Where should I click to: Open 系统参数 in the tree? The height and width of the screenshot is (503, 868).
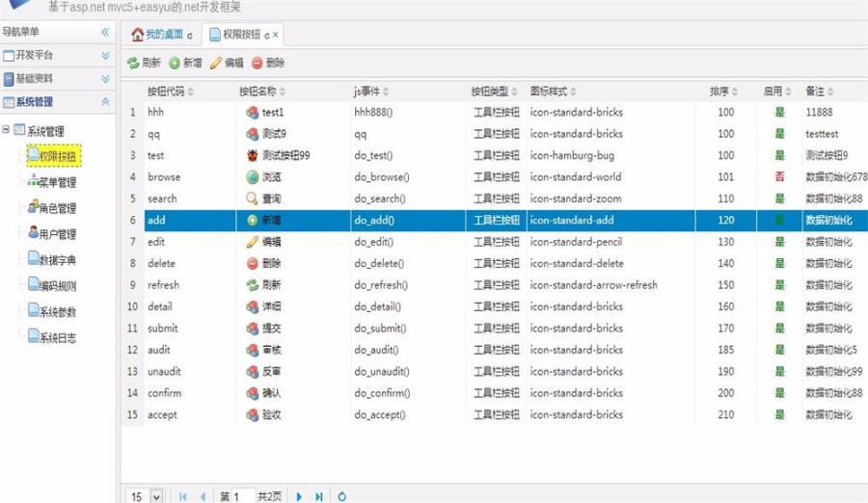(53, 312)
